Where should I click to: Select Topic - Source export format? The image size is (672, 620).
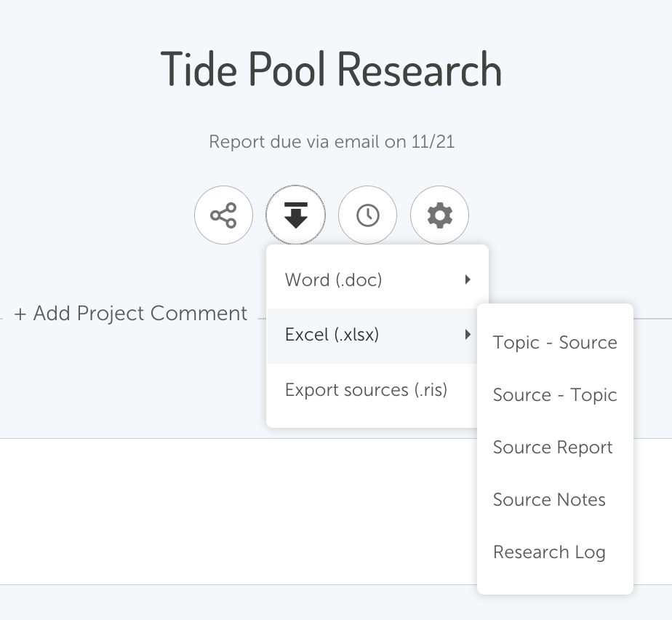coord(555,343)
